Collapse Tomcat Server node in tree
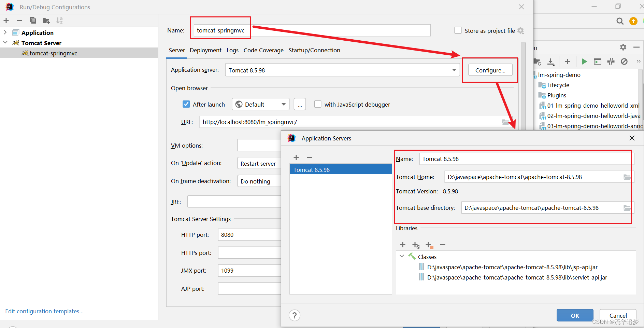The height and width of the screenshot is (328, 644). [x=5, y=42]
